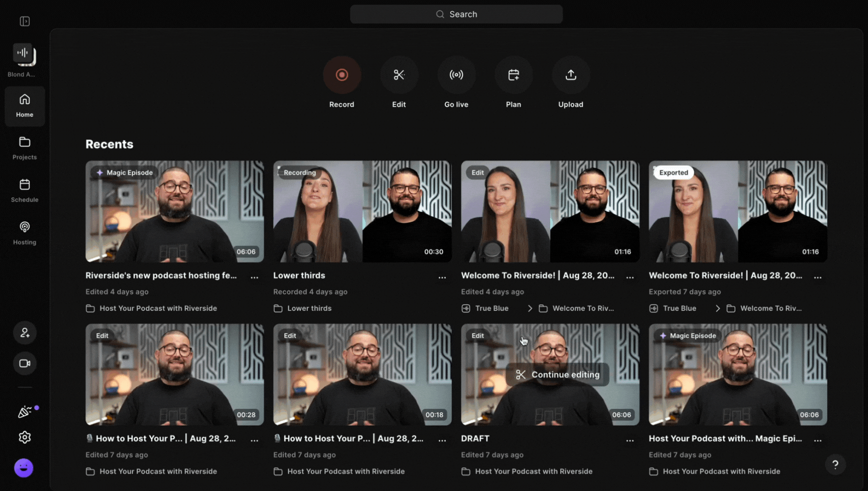Open the Magic Episode thumbnail for Riverside's new podcast hosting
This screenshot has width=868, height=491.
[175, 212]
